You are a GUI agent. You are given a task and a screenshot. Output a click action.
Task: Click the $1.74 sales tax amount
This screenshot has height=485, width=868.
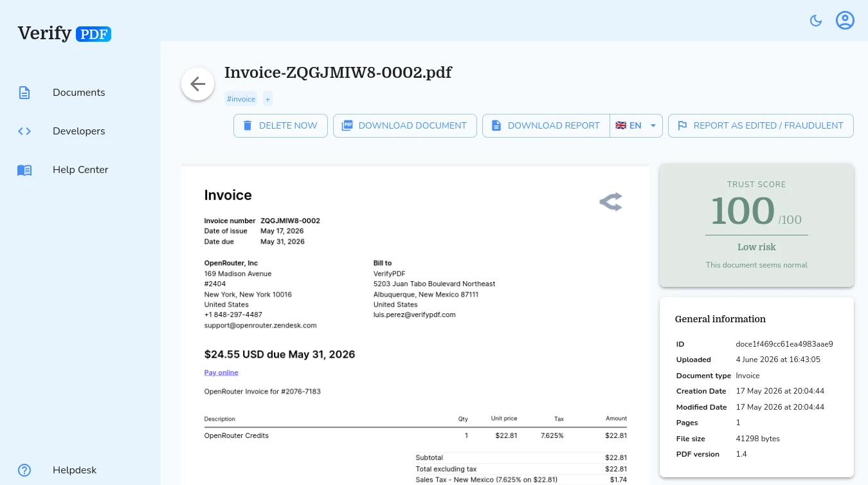[x=619, y=480]
